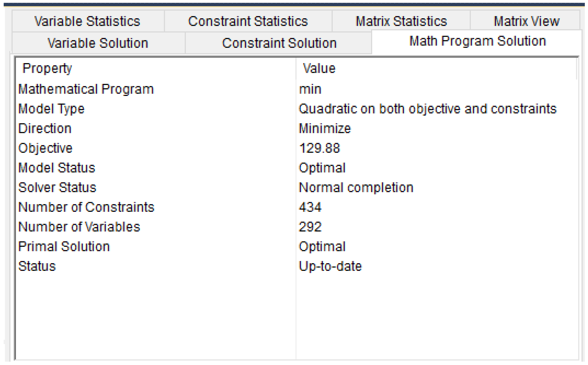Screen dimensions: 588x365
Task: Click the Number of Constraints row
Action: (x=86, y=207)
